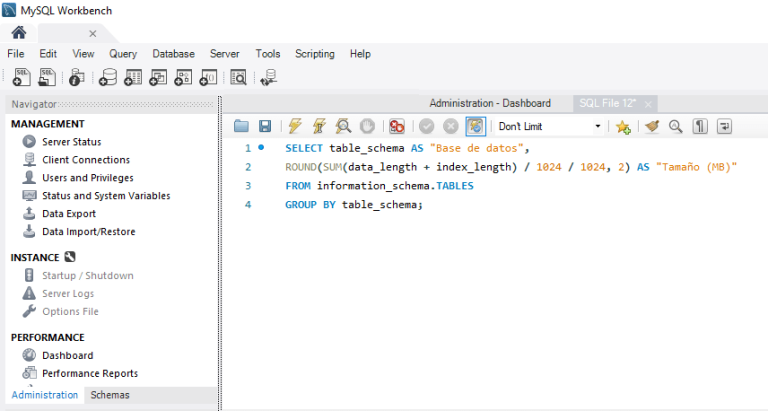Open SQL script file icon
The width and height of the screenshot is (768, 411).
47,77
